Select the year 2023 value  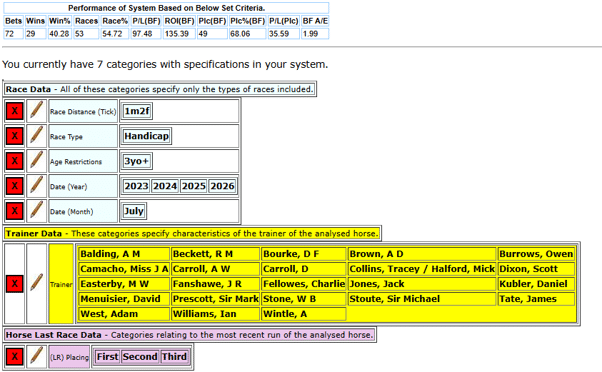coord(136,186)
